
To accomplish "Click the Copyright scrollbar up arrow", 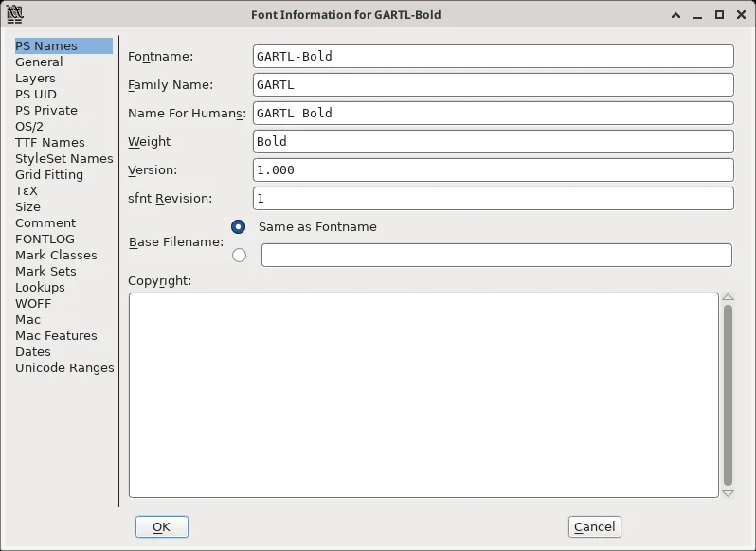I will (x=728, y=297).
